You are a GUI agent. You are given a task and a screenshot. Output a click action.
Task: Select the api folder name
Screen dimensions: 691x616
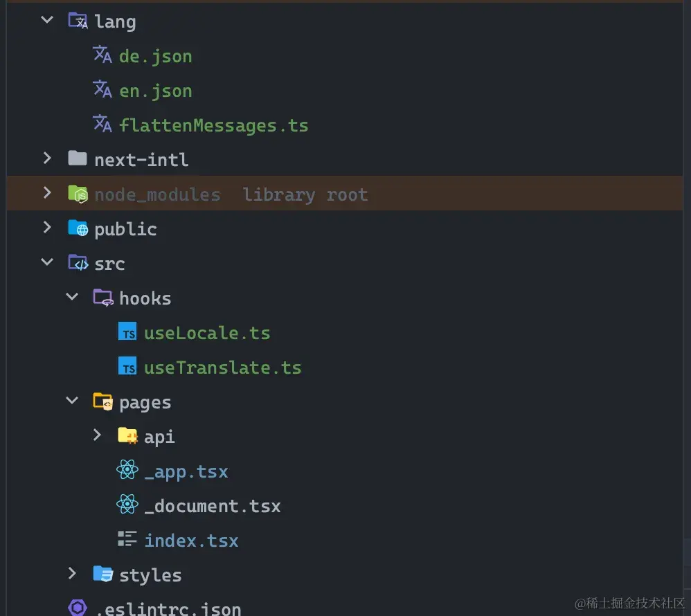pos(159,437)
